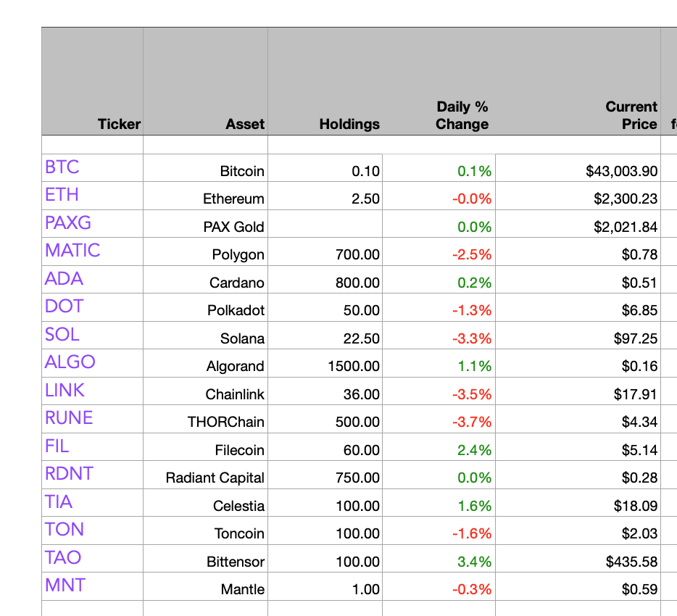
Task: Open the MATIC ticker link
Action: 72,251
